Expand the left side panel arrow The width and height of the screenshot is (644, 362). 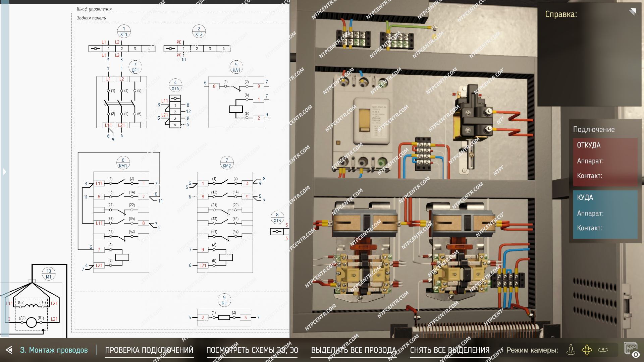(5, 172)
